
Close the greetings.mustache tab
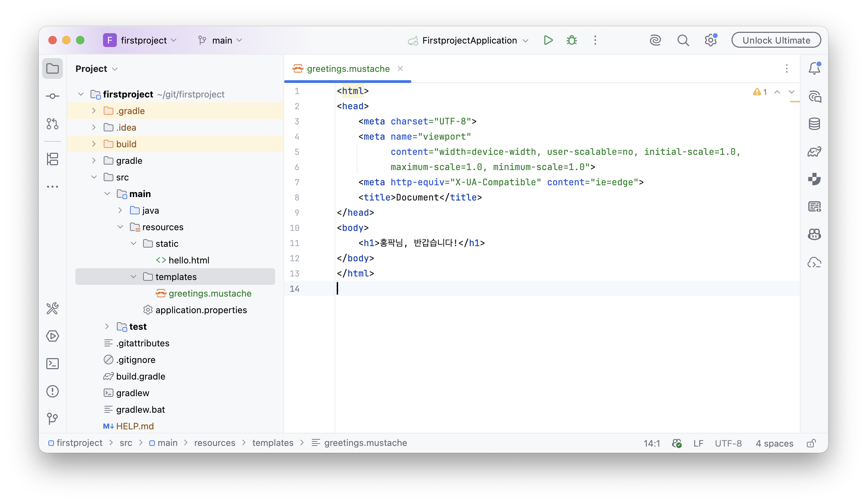click(400, 68)
